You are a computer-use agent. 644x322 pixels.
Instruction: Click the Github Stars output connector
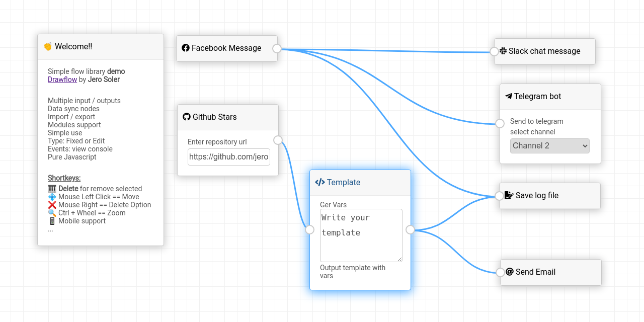pyautogui.click(x=278, y=140)
